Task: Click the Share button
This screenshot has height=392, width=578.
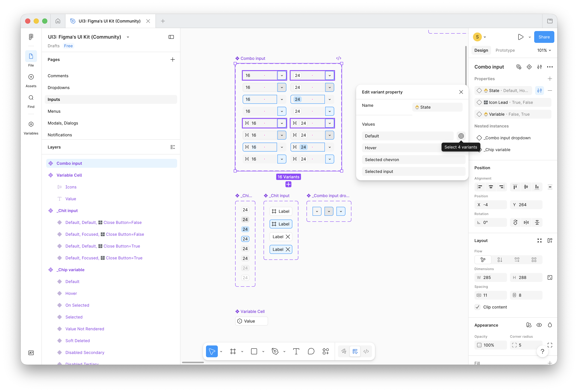Action: point(544,37)
